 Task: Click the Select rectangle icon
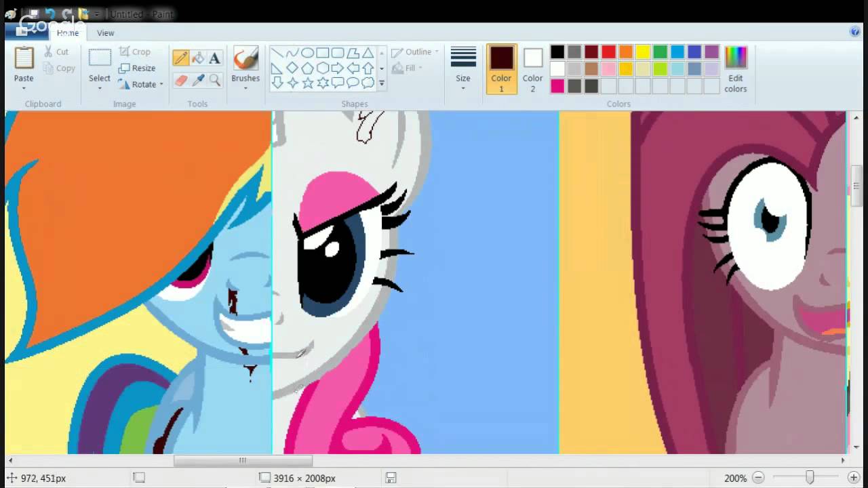[100, 58]
